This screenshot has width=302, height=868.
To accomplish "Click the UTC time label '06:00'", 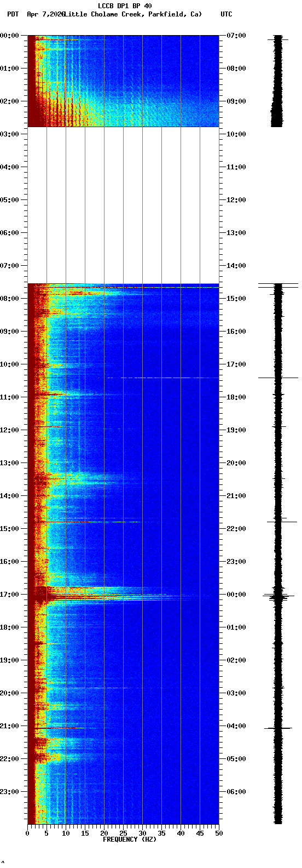I will coord(236,791).
